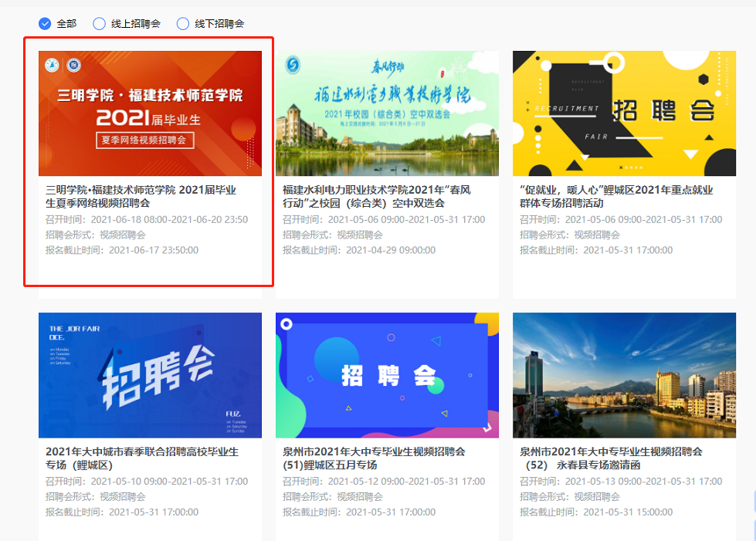756x541 pixels.
Task: Open the 2021年大中城市春季联合招聘 title link
Action: 142,458
